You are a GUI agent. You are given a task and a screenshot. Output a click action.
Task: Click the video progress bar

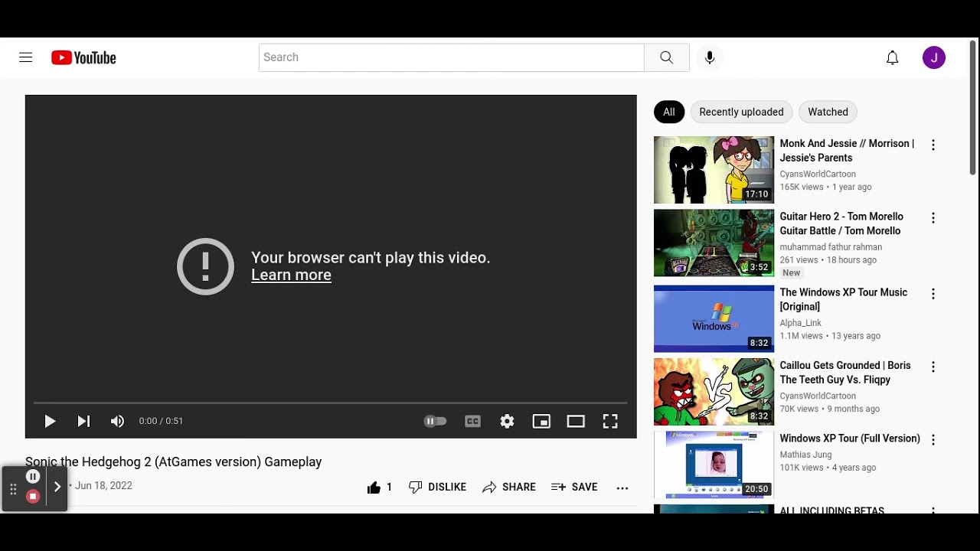point(331,403)
